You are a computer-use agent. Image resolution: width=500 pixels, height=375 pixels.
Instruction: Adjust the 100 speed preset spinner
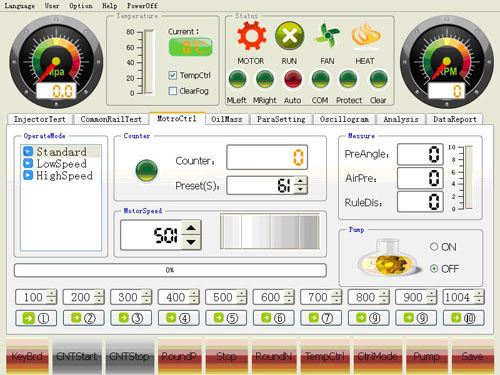[x=52, y=297]
